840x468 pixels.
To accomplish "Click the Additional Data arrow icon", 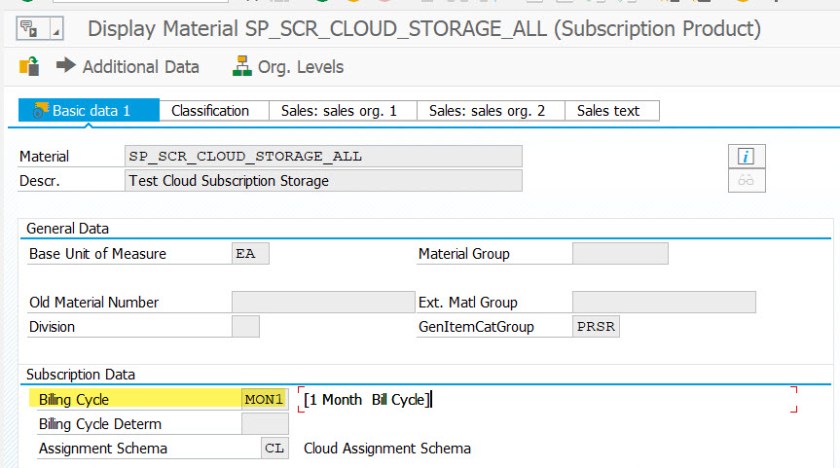I will (66, 67).
